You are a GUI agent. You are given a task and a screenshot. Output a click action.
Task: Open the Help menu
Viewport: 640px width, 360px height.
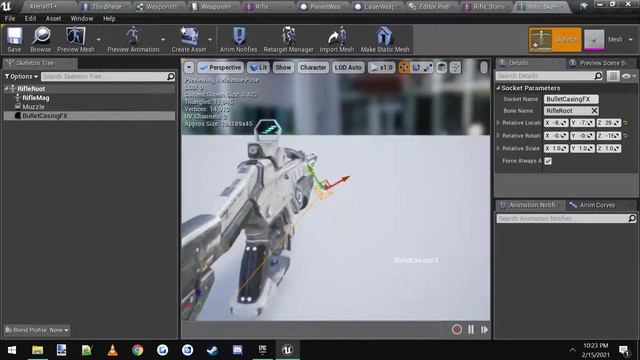click(x=109, y=18)
